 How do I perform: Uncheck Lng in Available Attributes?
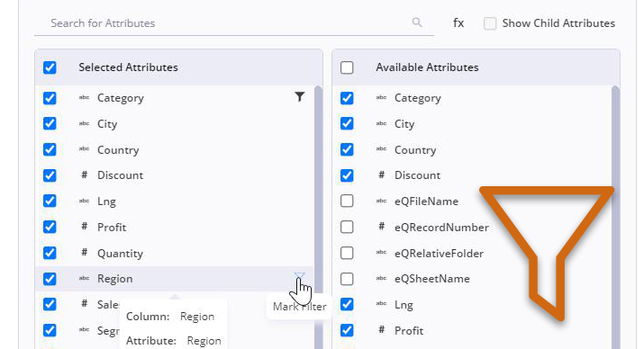coord(347,304)
